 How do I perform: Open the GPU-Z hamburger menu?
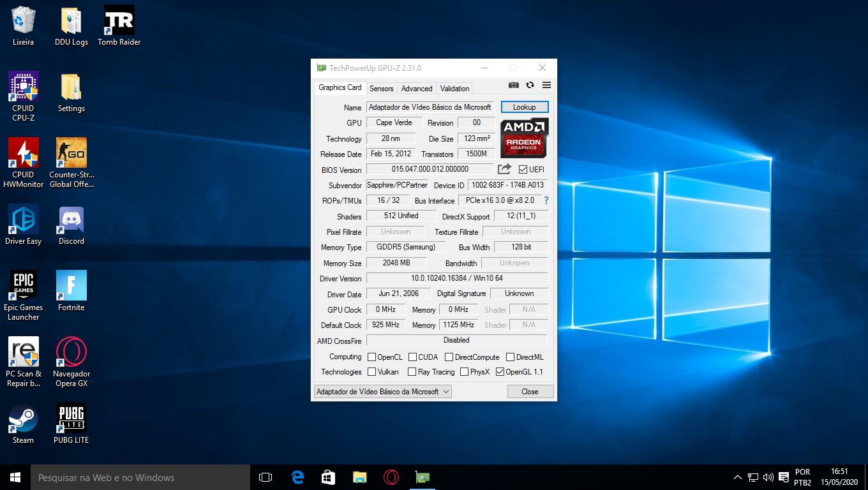click(546, 85)
